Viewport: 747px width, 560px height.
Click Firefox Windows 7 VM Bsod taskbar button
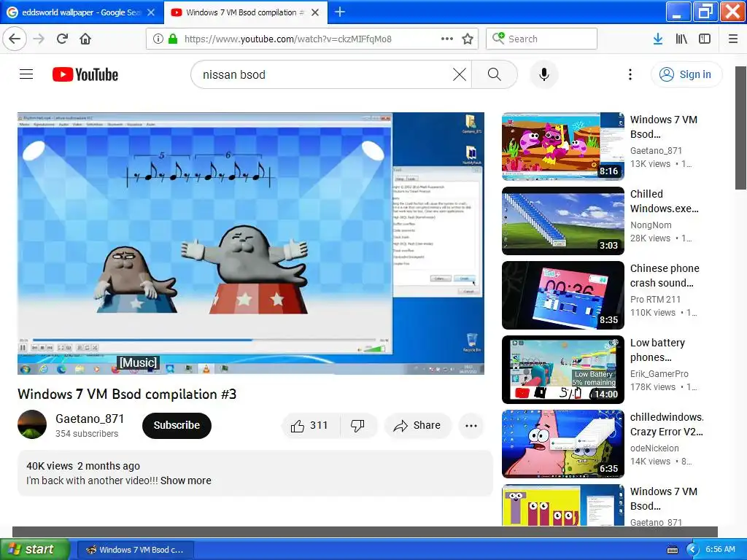click(x=135, y=550)
